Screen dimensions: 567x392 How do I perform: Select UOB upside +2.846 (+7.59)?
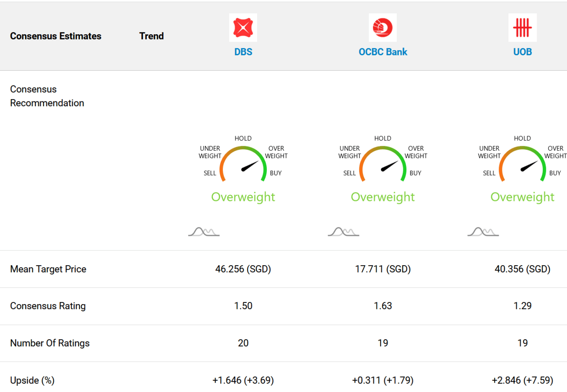pyautogui.click(x=522, y=381)
